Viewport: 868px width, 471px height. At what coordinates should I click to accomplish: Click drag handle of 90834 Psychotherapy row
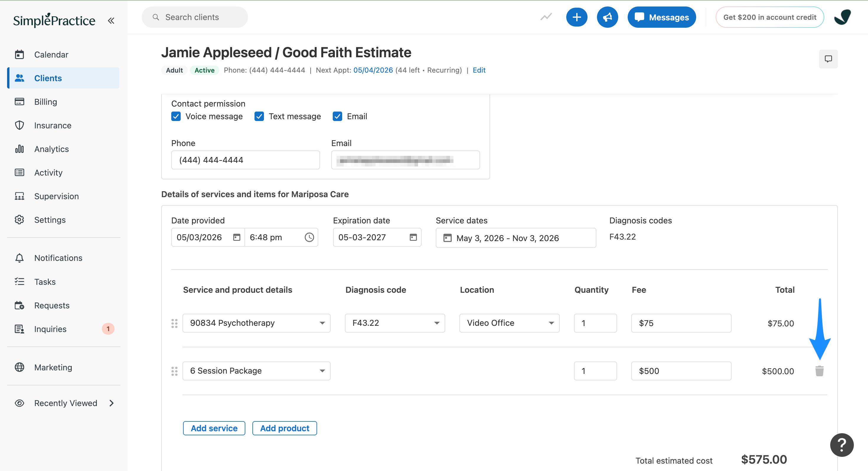point(174,323)
